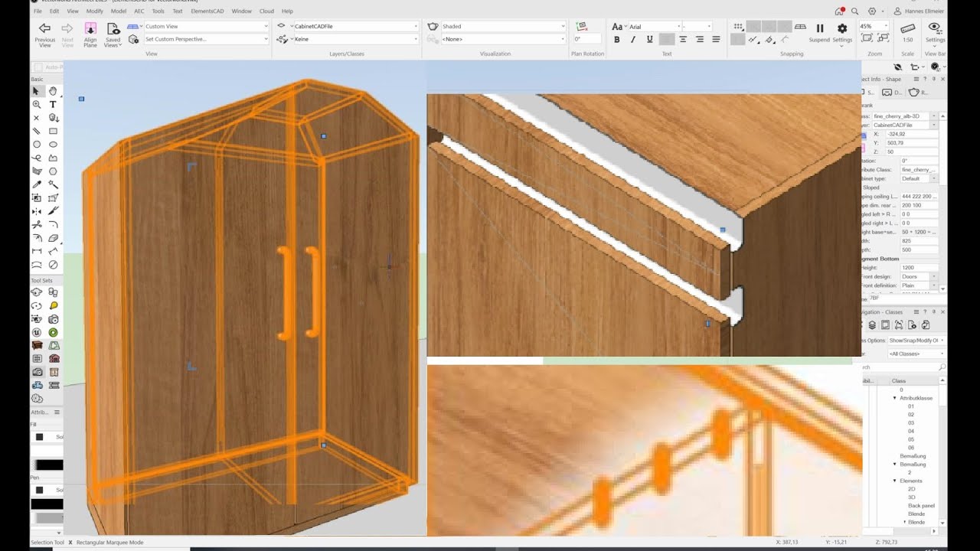
Task: Click the Scale ruler icon
Action: pos(907,28)
